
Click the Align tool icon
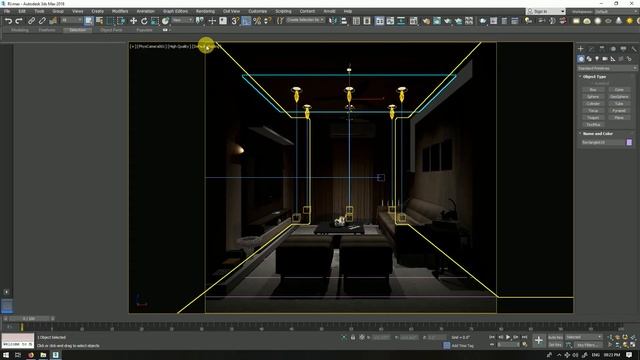(x=343, y=21)
